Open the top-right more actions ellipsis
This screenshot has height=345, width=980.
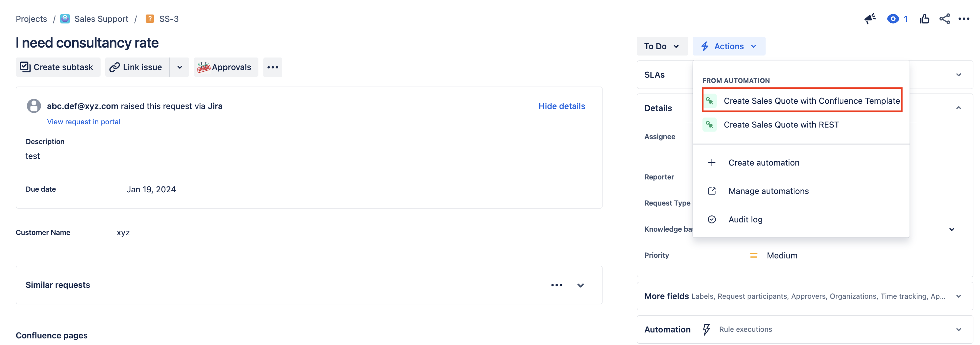pos(964,19)
